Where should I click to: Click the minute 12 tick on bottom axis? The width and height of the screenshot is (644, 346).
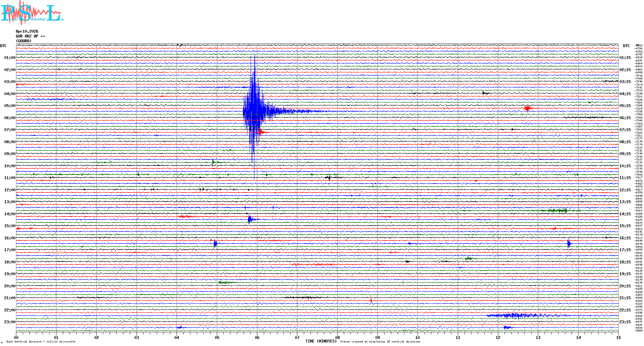(x=498, y=337)
